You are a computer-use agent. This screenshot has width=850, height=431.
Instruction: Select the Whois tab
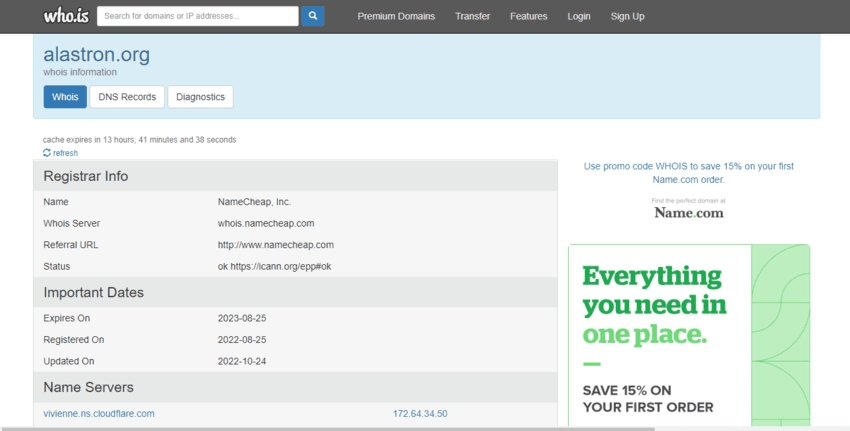65,97
